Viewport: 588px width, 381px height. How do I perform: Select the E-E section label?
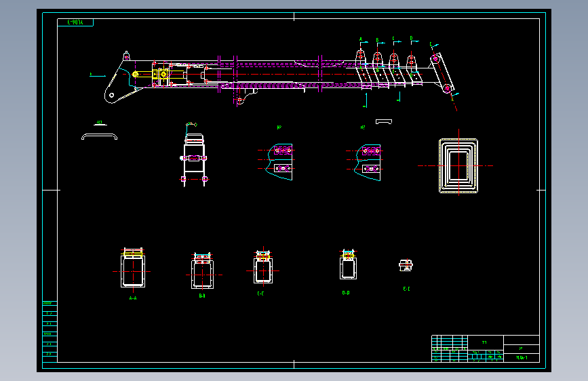406,289
